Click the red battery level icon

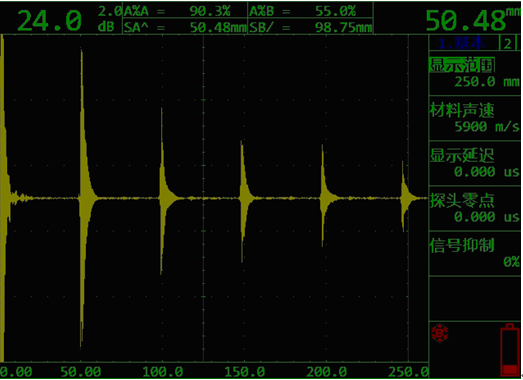pos(510,350)
